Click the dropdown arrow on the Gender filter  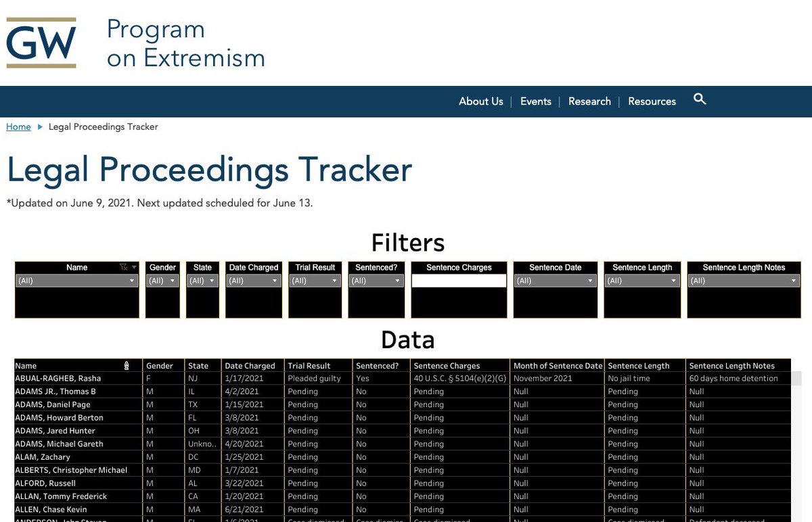173,281
